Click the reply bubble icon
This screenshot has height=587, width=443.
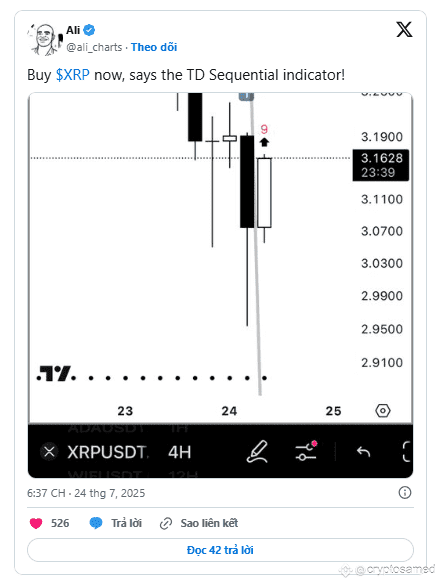pyautogui.click(x=96, y=523)
